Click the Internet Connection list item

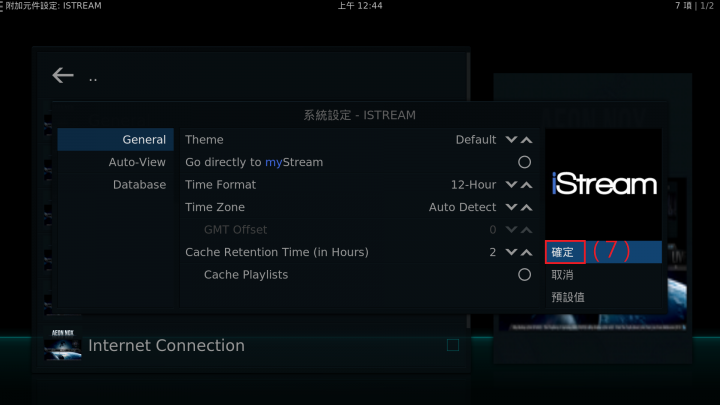252,345
